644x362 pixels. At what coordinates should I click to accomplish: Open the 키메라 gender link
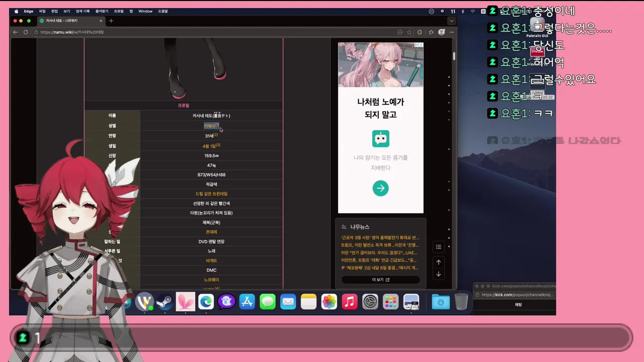point(210,126)
